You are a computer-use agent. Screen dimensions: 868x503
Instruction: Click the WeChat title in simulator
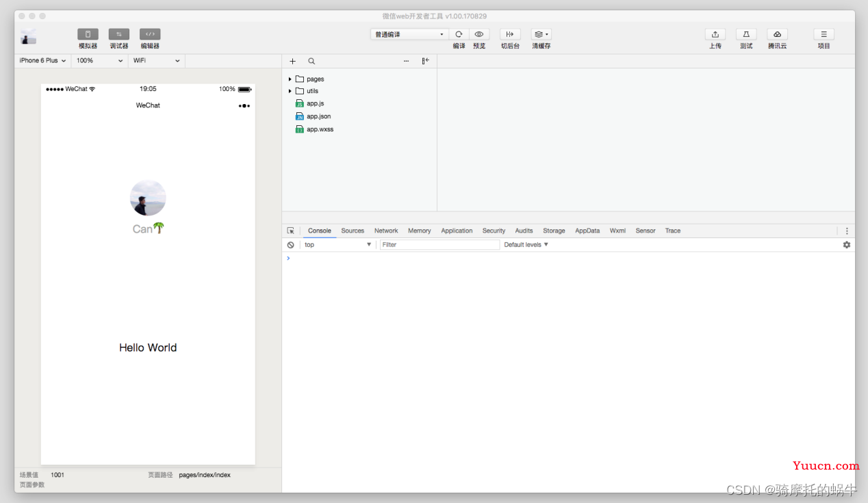148,105
